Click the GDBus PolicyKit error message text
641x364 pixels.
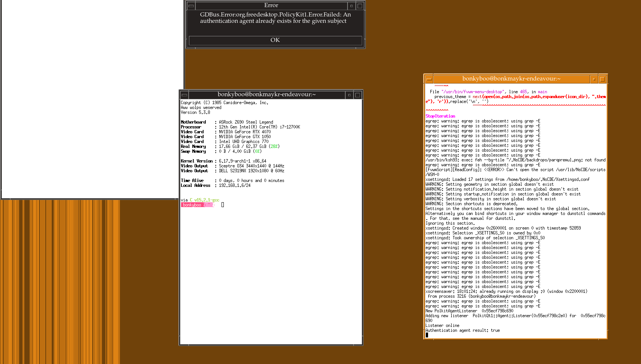275,18
